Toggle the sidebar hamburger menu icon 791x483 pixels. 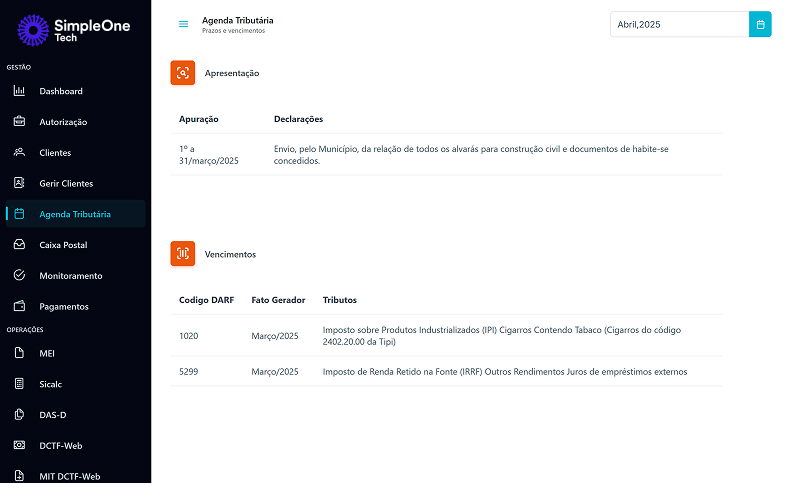coord(183,24)
